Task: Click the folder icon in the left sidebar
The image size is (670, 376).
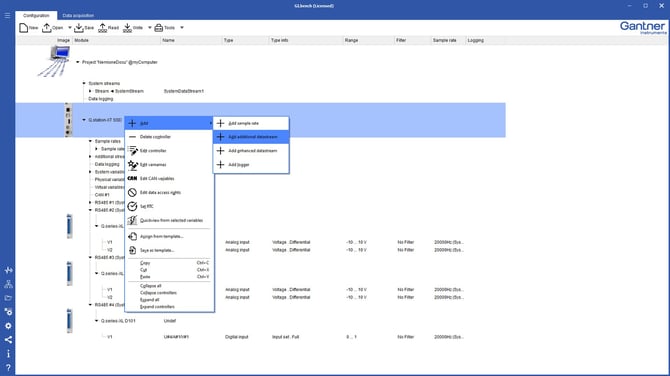Action: pyautogui.click(x=8, y=298)
